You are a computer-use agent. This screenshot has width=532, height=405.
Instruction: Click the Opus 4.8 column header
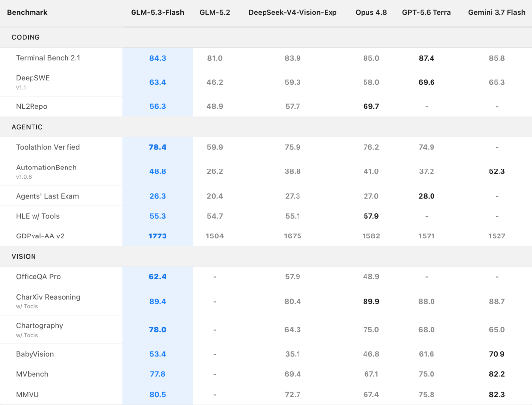pos(371,12)
